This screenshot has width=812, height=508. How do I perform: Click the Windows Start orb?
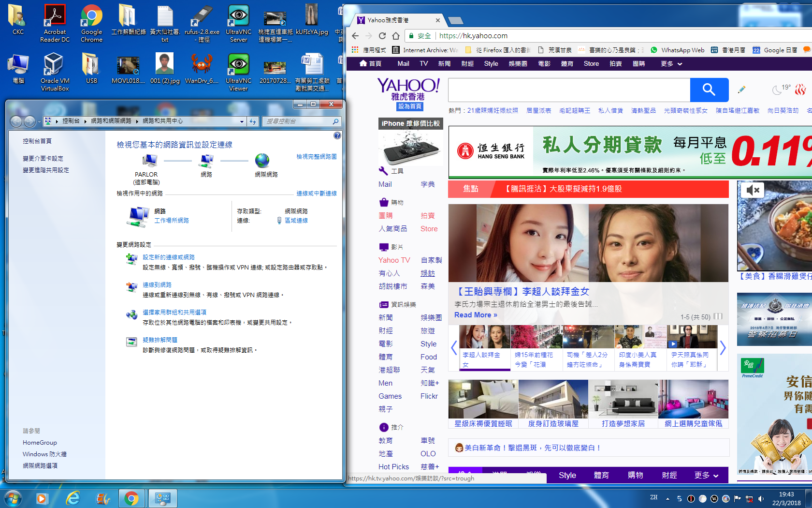[13, 498]
